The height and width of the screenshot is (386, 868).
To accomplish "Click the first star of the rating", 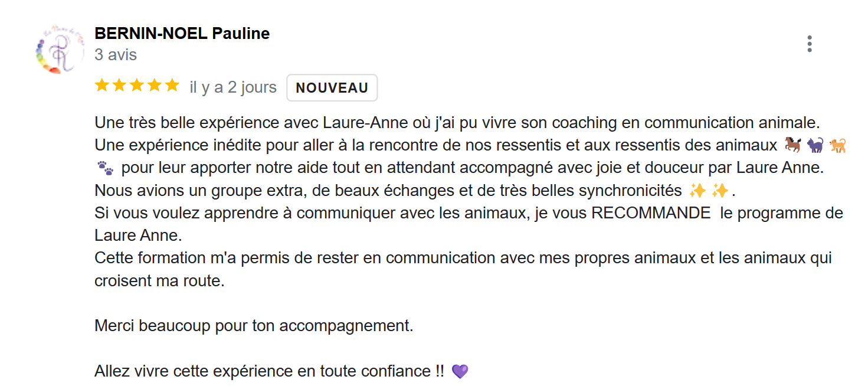I will point(101,86).
